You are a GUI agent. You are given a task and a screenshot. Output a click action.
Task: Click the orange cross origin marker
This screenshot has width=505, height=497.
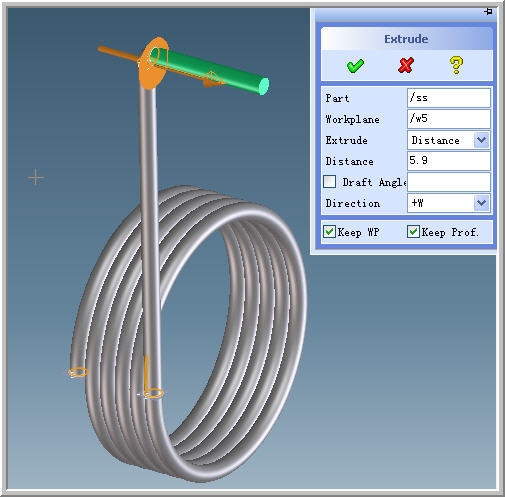pyautogui.click(x=36, y=177)
